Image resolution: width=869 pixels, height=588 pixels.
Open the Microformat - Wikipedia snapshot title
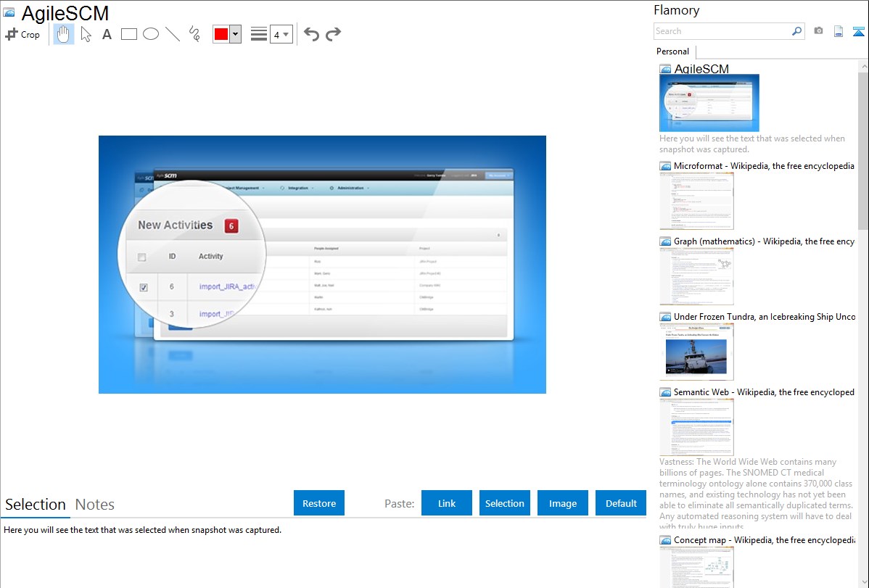[764, 166]
